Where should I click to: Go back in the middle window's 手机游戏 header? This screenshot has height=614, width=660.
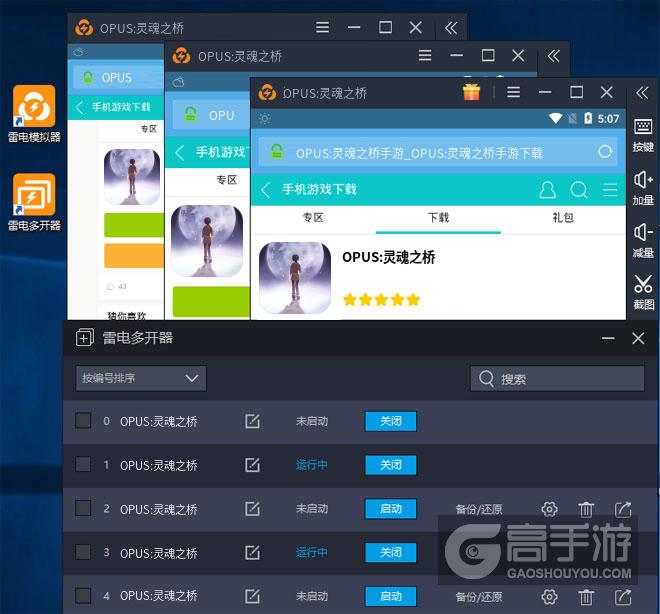180,152
